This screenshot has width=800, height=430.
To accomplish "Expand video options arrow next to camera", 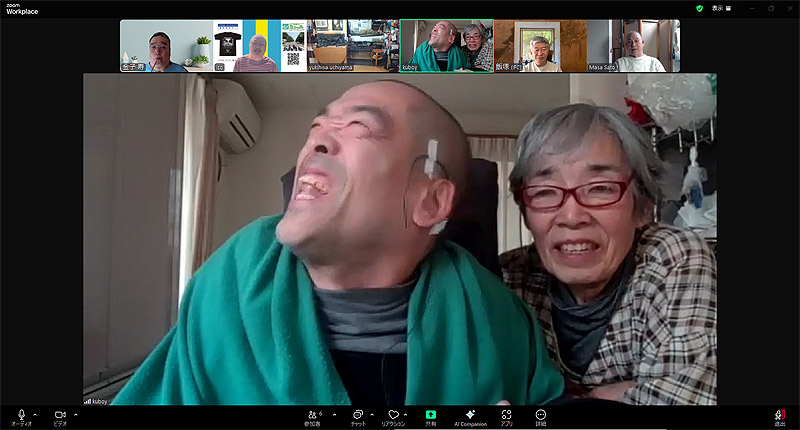I will (75, 413).
